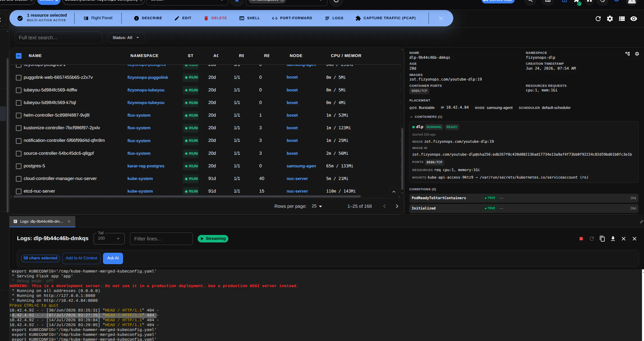The width and height of the screenshot is (644, 341).
Task: Click the horizontal scrollbar under pods table
Action: point(187,197)
